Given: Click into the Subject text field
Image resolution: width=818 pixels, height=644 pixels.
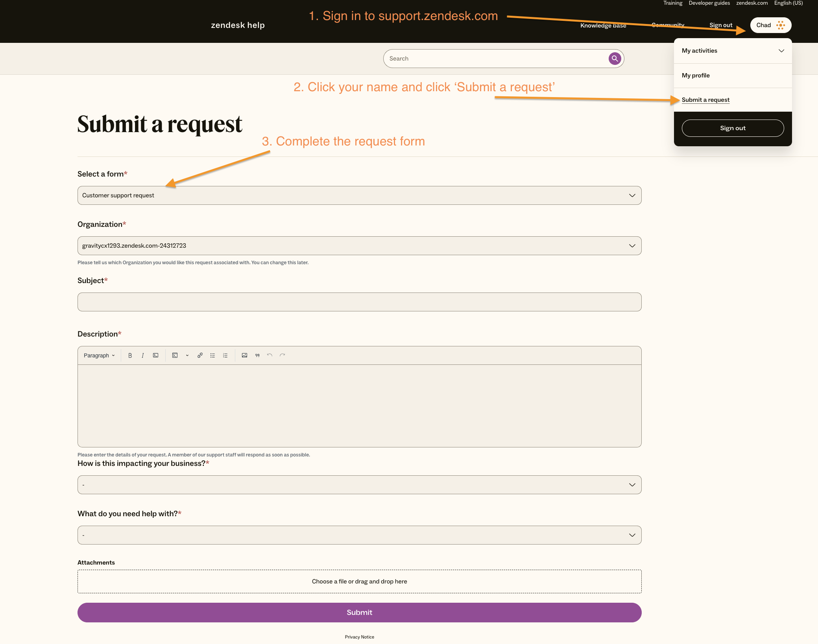Looking at the screenshot, I should click(359, 302).
